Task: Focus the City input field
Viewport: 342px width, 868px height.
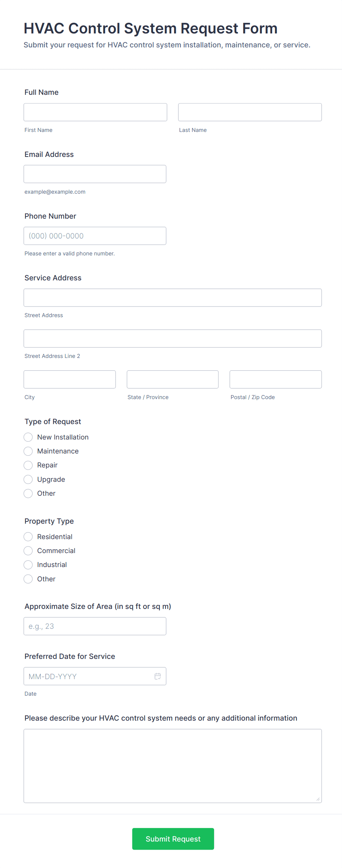Action: pyautogui.click(x=70, y=379)
